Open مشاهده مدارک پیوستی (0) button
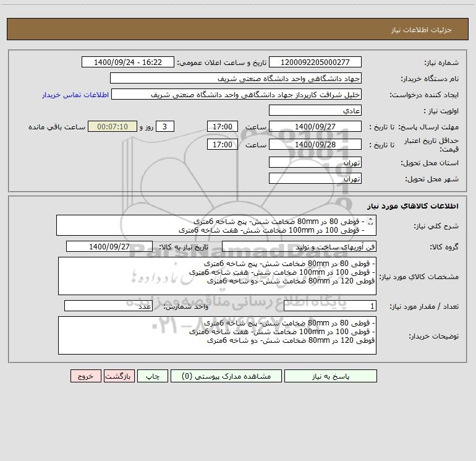This screenshot has width=476, height=461. 226,376
